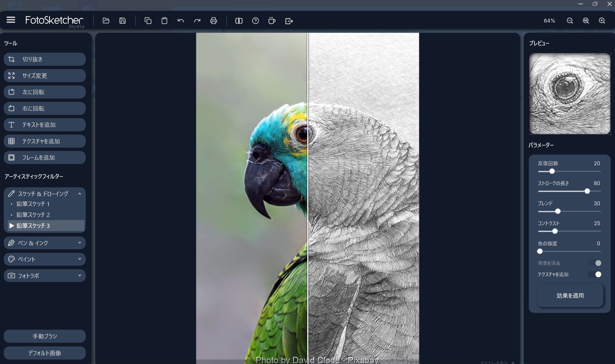Click the ストロークの長さ slider handle
Screen dimensions: 615x364
point(587,191)
